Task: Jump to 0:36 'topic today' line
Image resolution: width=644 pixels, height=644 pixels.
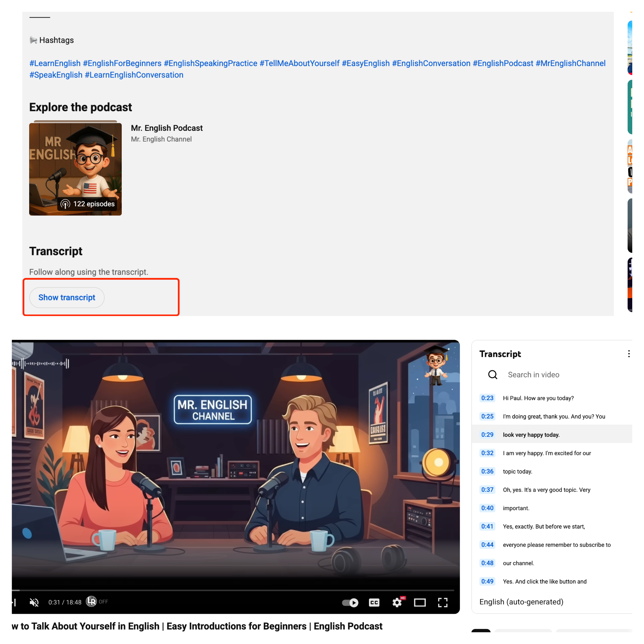Action: pyautogui.click(x=552, y=472)
